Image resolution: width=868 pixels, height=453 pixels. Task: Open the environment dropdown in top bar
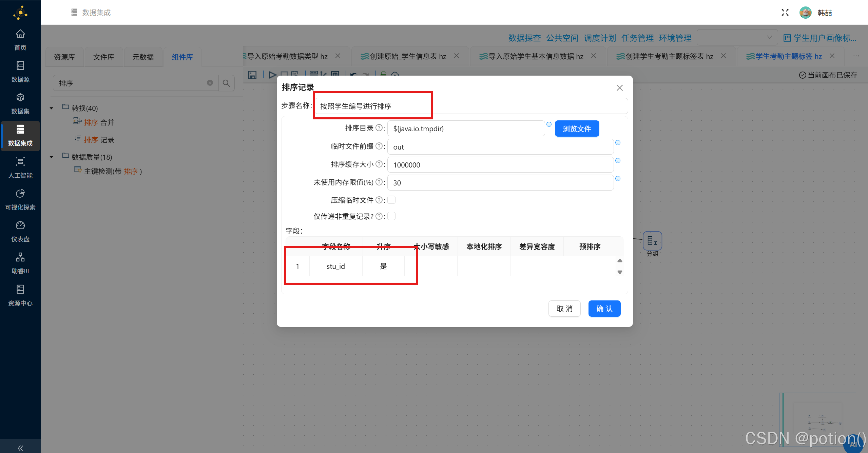click(736, 37)
